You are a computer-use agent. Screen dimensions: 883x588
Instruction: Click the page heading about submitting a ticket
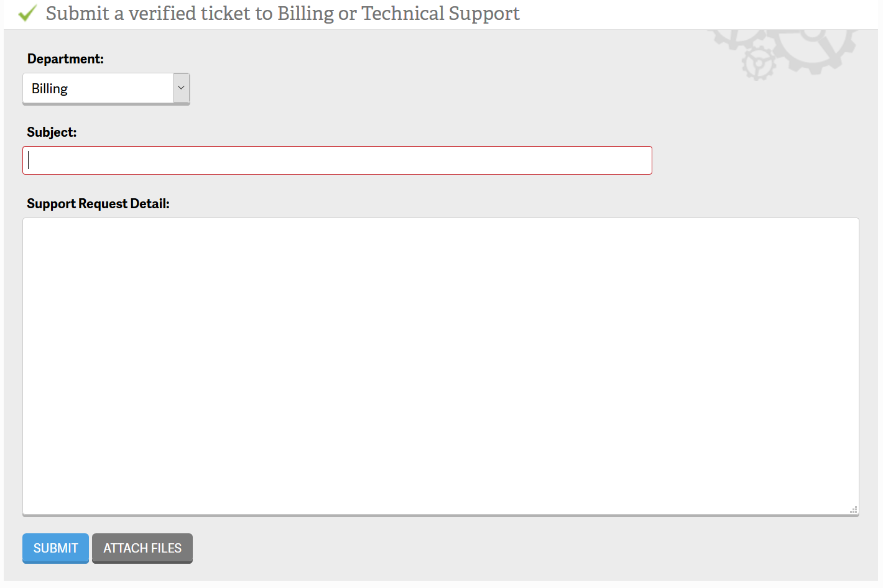283,13
